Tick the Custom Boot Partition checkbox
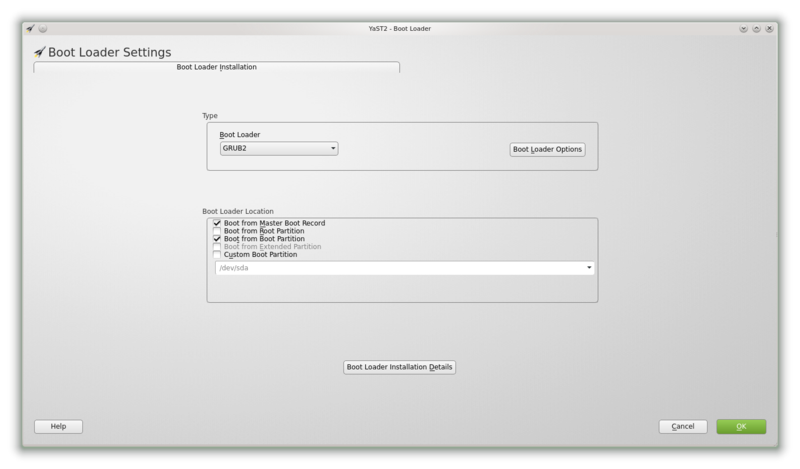800x469 pixels. 217,255
